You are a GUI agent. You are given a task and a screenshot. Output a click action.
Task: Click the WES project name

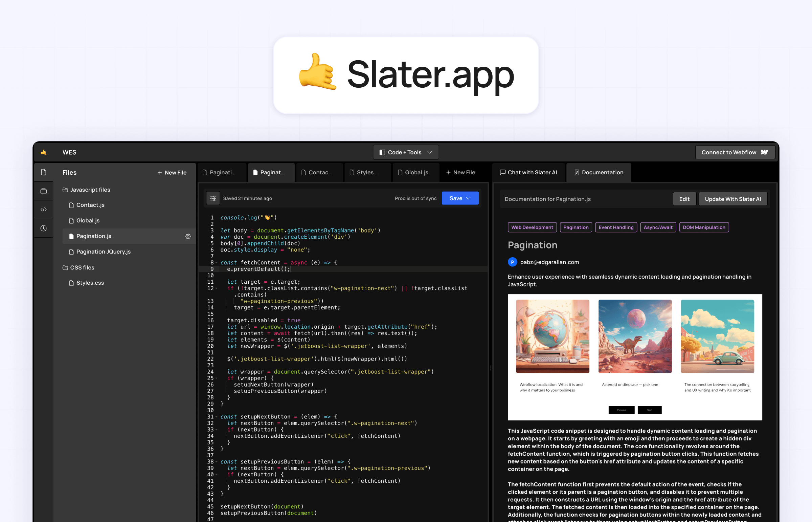(x=69, y=152)
